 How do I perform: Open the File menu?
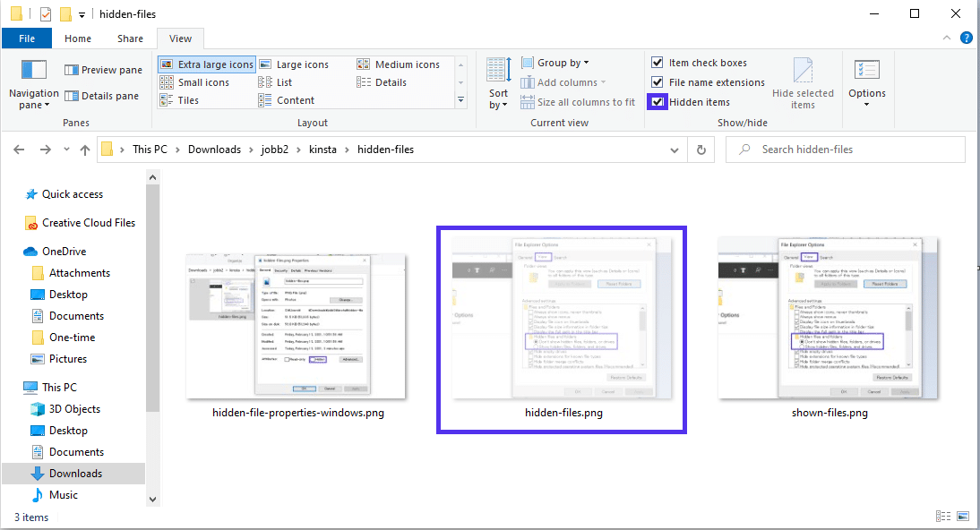[26, 38]
